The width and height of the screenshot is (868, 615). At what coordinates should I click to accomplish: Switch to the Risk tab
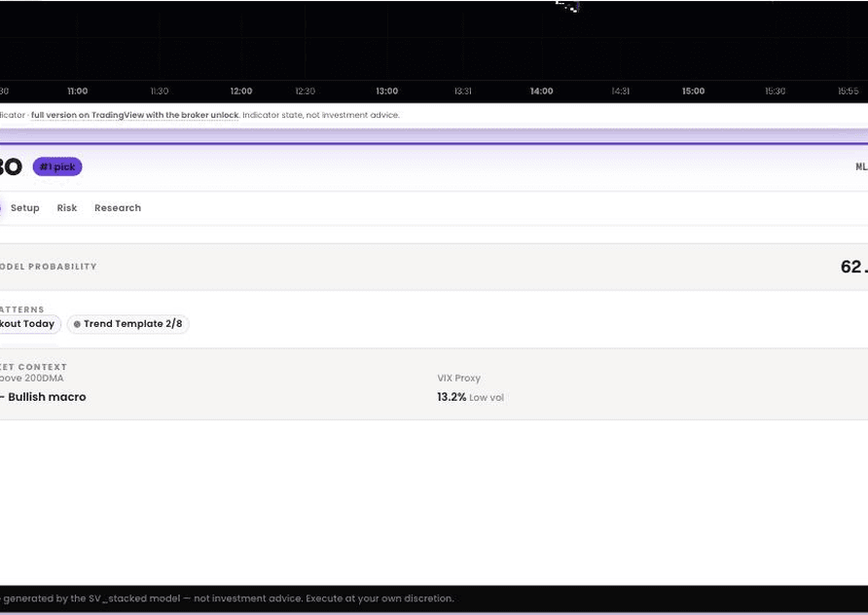tap(67, 207)
